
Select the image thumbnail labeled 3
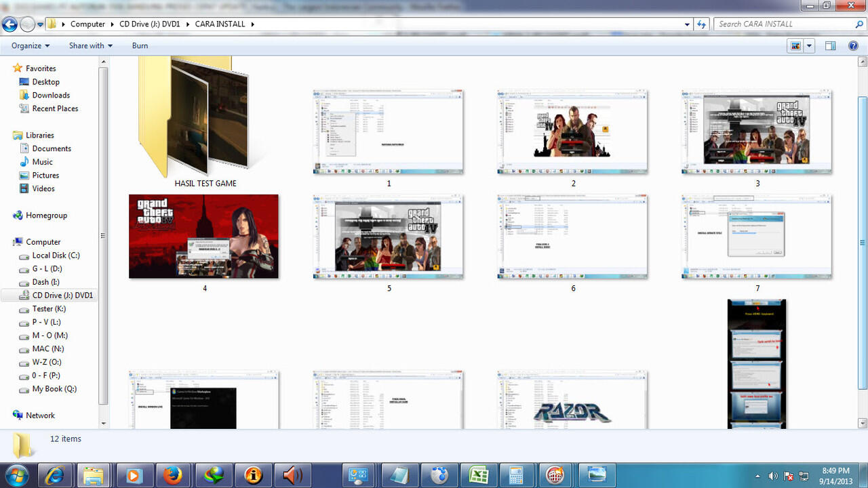click(x=757, y=132)
